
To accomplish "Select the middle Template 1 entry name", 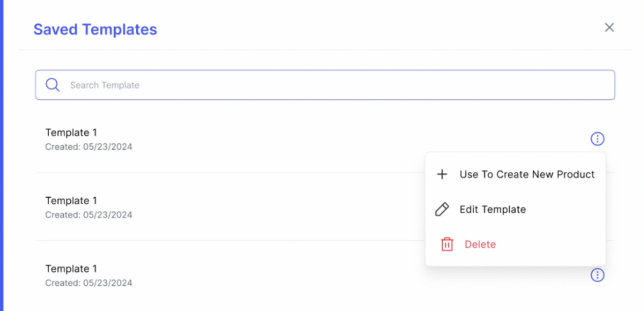I will point(71,201).
